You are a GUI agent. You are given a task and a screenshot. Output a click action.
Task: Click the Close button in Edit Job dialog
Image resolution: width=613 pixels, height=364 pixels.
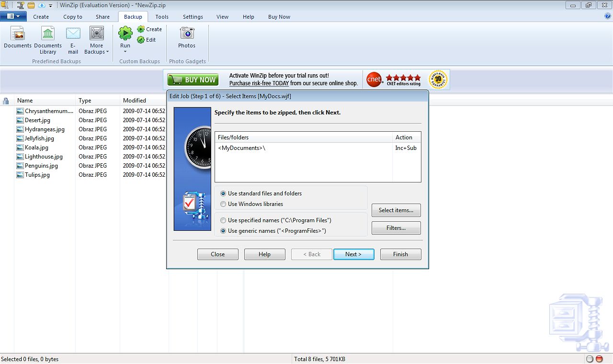coord(218,254)
